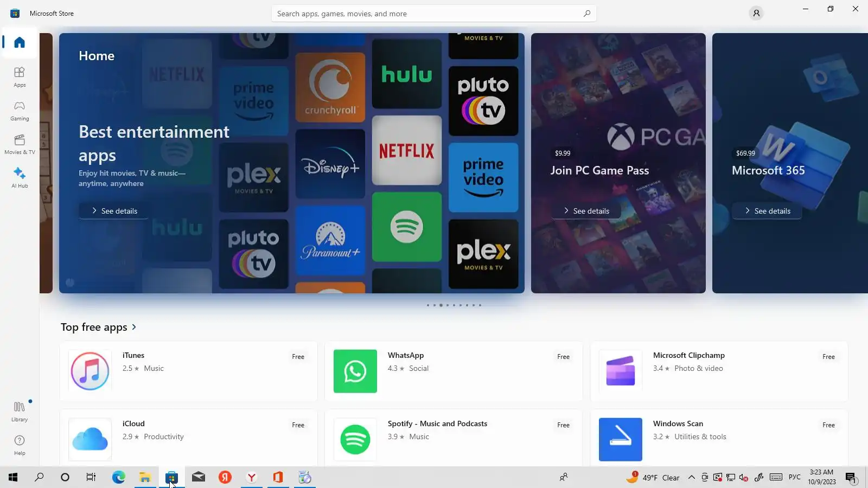Click Free button for Spotify
The image size is (868, 488).
pyautogui.click(x=564, y=425)
